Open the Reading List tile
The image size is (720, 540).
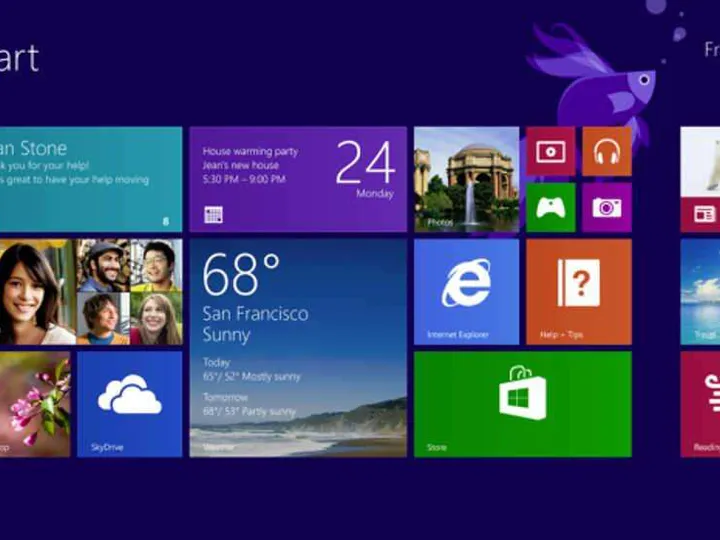click(x=700, y=405)
